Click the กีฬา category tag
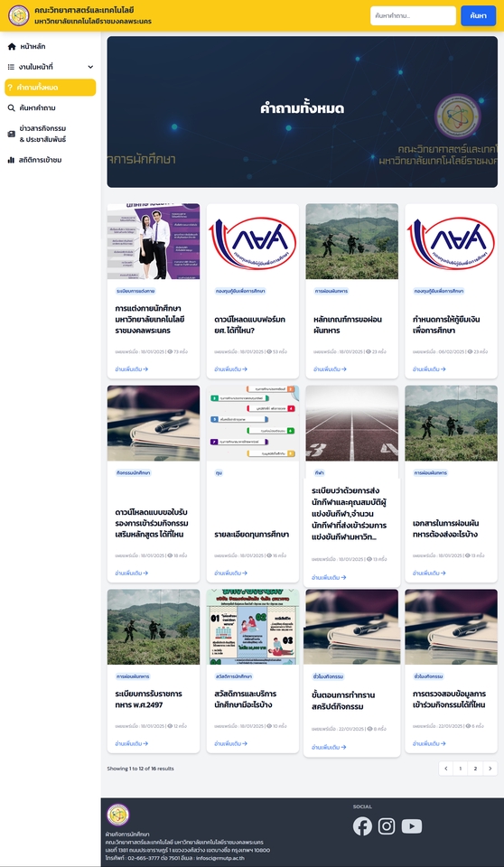Image resolution: width=504 pixels, height=867 pixels. pyautogui.click(x=319, y=473)
